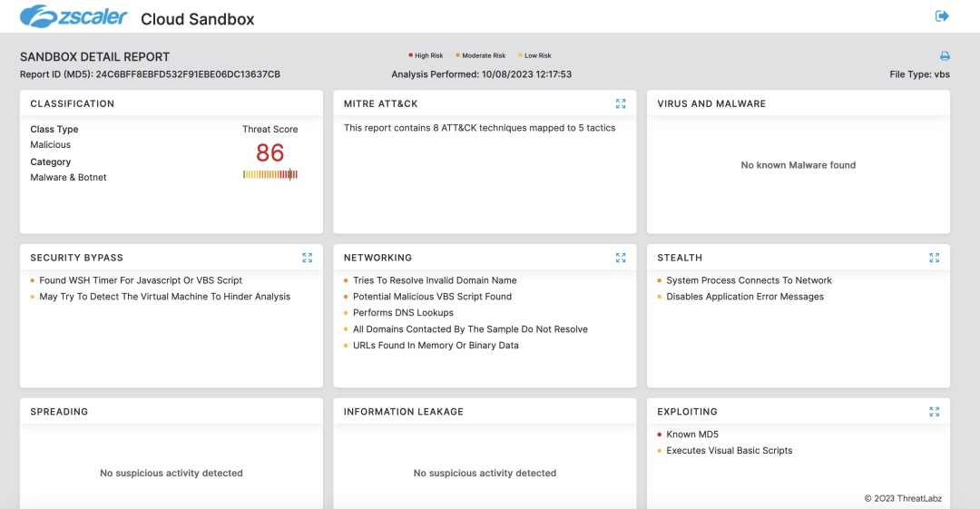The width and height of the screenshot is (980, 509).
Task: Click the threat score gauge bar
Action: pyautogui.click(x=269, y=174)
